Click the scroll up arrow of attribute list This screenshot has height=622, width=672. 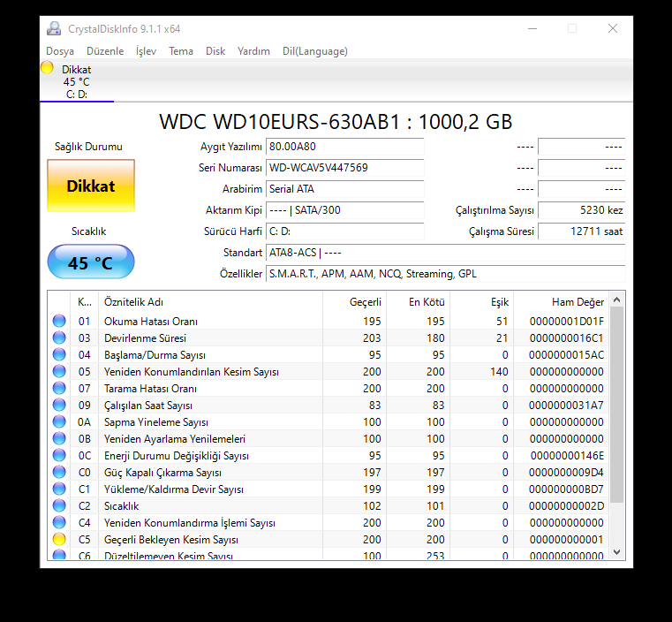pos(616,300)
